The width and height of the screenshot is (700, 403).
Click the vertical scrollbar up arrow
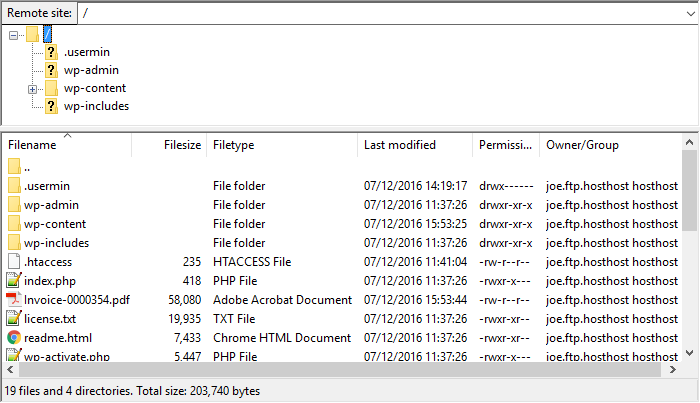[689, 142]
